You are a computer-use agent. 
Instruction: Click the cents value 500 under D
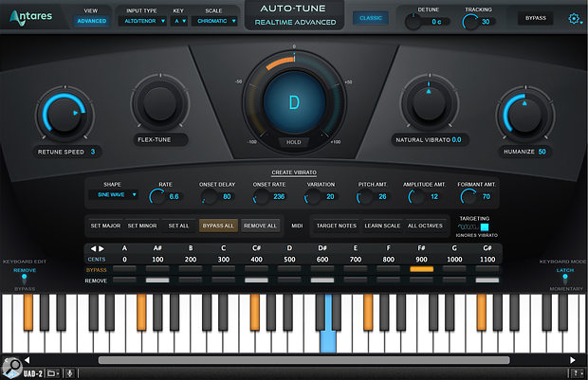click(x=289, y=260)
